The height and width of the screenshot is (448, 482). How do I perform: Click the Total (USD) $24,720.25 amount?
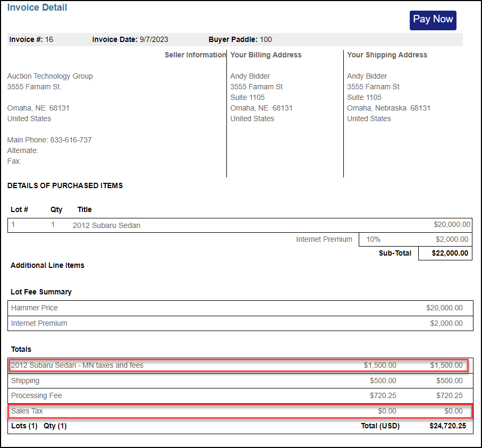[447, 426]
